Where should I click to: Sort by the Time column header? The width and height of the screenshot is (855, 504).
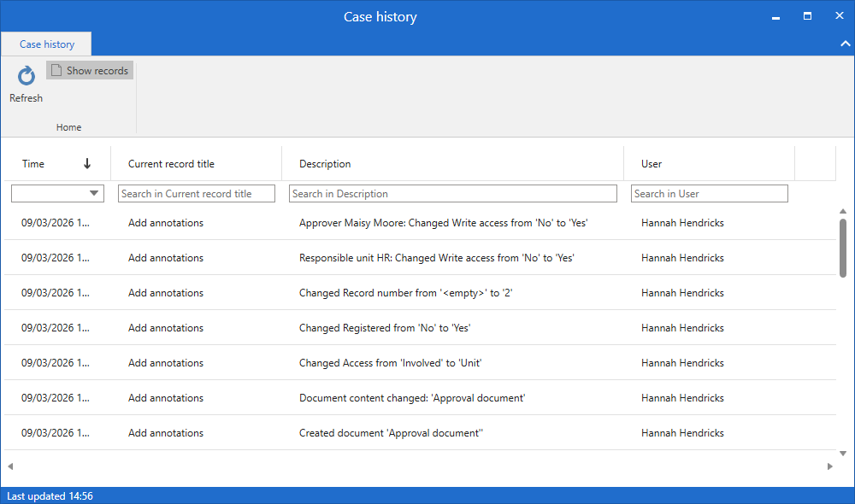tap(56, 163)
